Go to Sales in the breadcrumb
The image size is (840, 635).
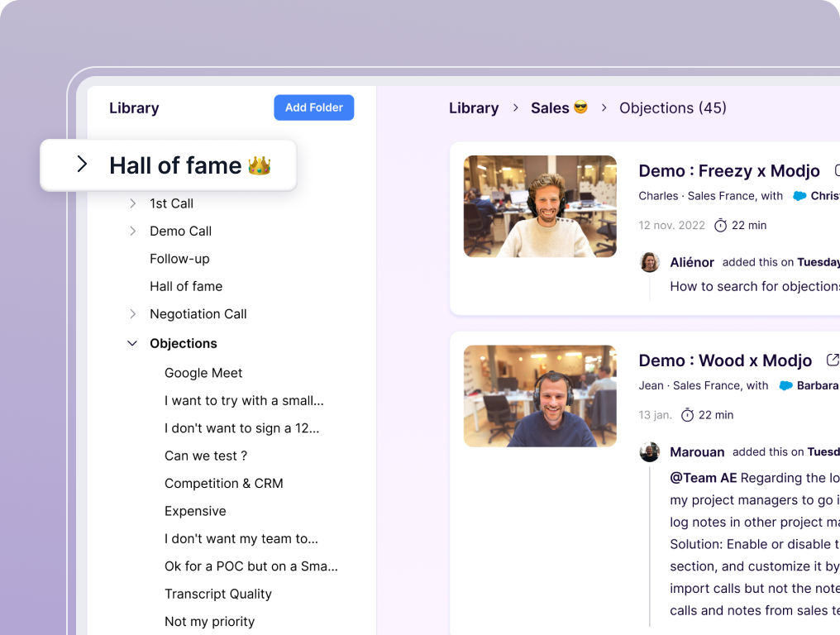pyautogui.click(x=559, y=108)
